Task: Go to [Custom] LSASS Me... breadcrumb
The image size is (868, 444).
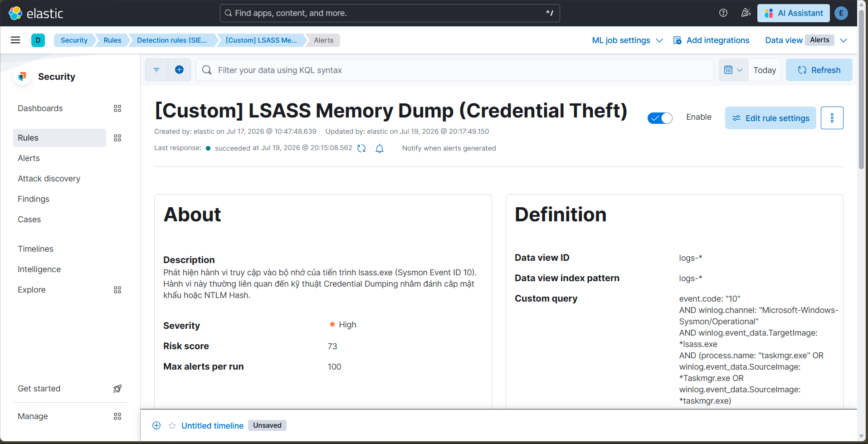Action: point(261,40)
